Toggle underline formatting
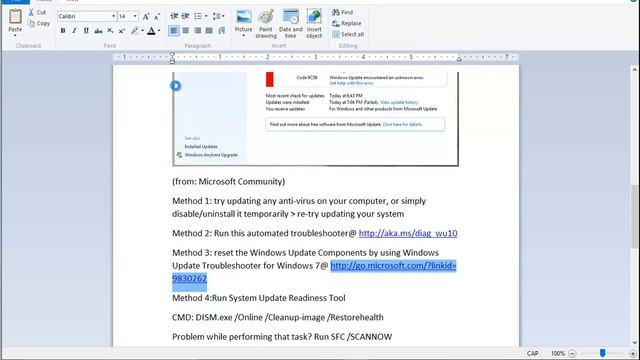This screenshot has height=360, width=640. click(86, 31)
